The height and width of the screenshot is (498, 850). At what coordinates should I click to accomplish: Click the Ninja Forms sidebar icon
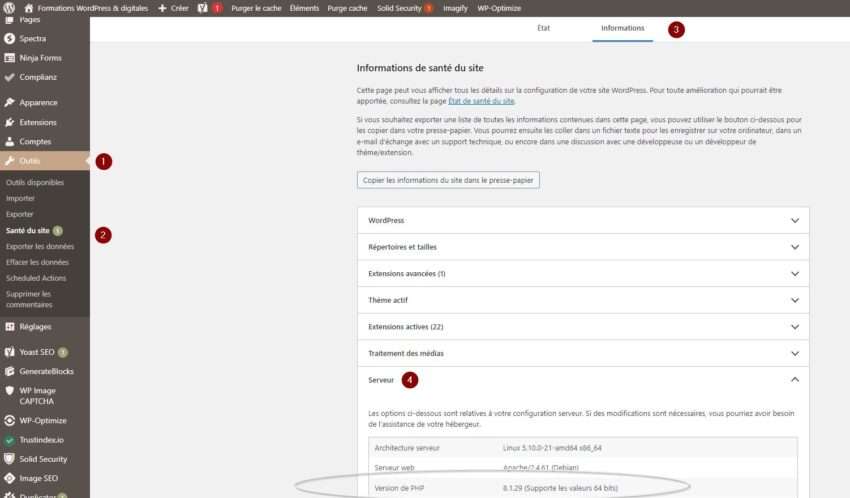pyautogui.click(x=9, y=58)
